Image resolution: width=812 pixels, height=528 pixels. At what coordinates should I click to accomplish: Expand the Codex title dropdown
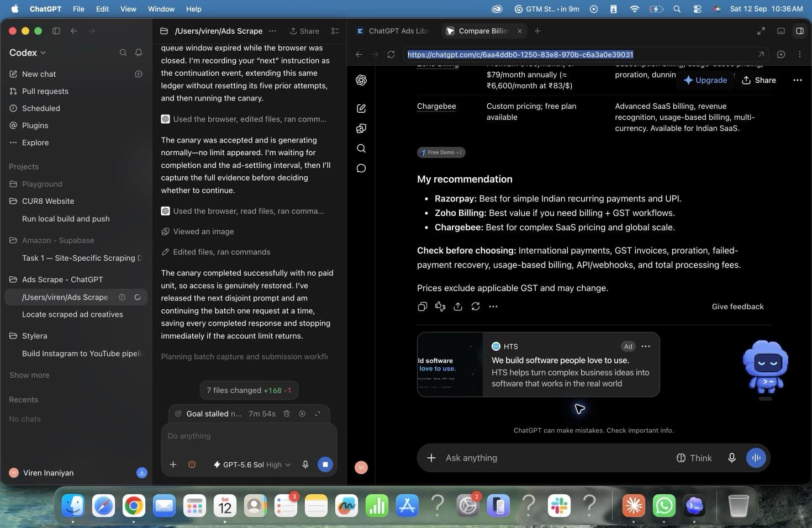tap(28, 52)
